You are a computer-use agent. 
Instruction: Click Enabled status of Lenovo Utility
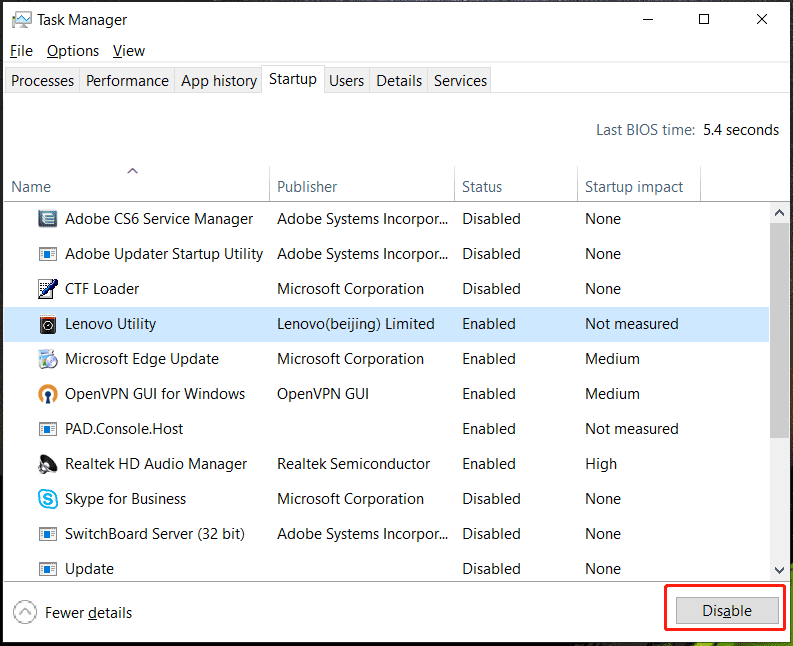click(489, 324)
